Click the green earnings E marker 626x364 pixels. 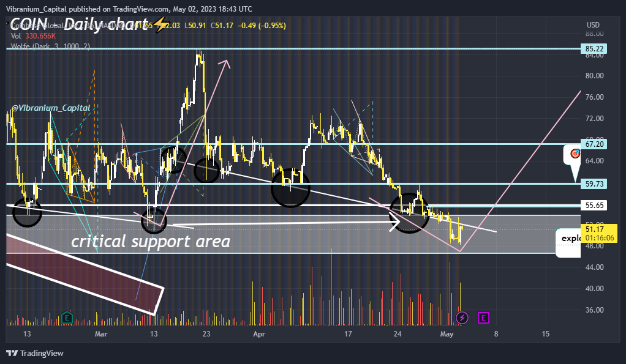(67, 318)
